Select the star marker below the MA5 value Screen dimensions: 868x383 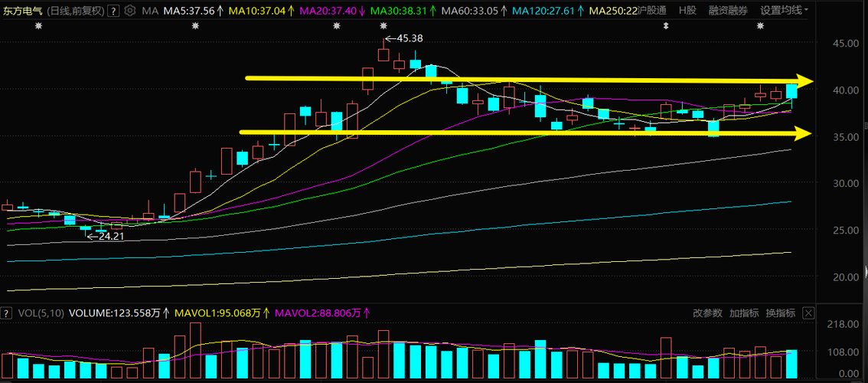[195, 26]
